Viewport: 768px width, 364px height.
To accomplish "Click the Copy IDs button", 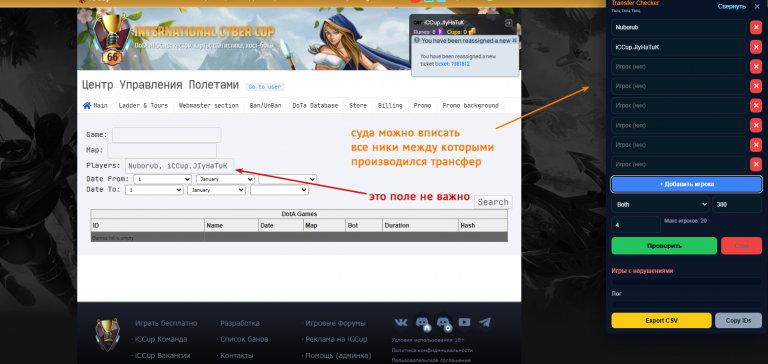I will [x=738, y=320].
